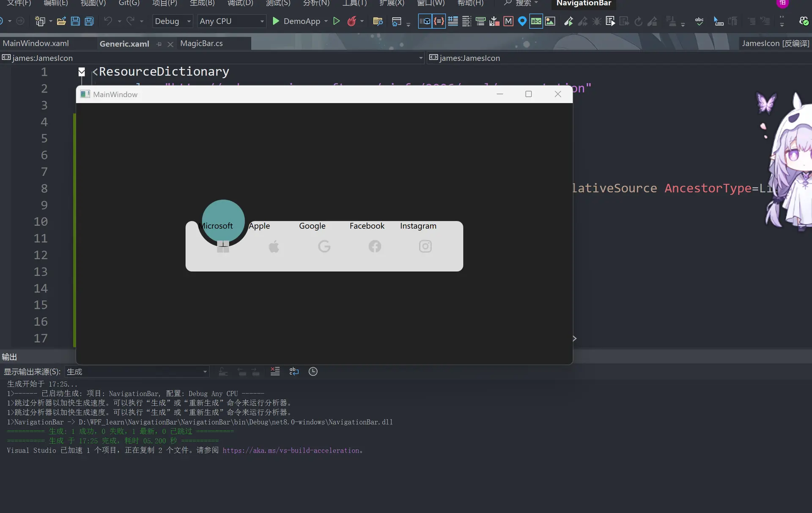The width and height of the screenshot is (812, 513).
Task: Open the Any CPU platform dropdown
Action: point(232,21)
